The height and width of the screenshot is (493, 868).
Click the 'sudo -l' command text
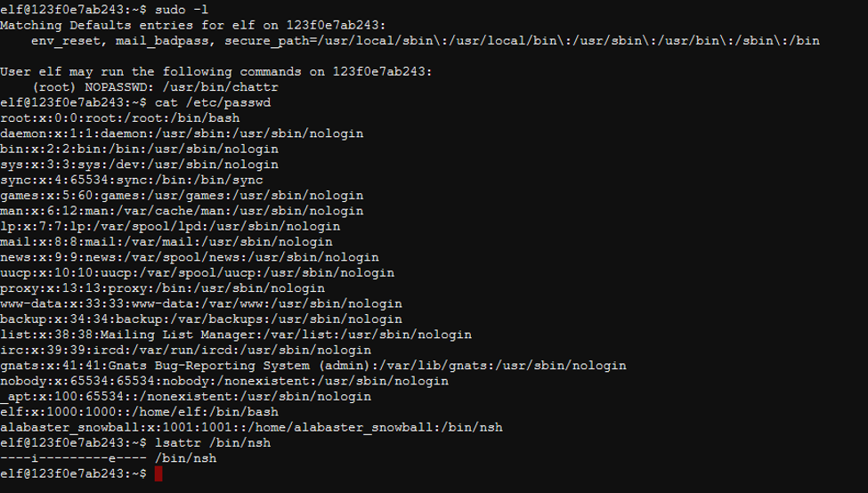182,9
